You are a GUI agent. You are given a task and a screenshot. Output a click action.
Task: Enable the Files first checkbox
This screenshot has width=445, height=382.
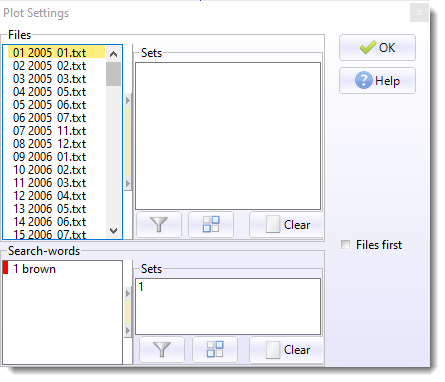pyautogui.click(x=345, y=245)
